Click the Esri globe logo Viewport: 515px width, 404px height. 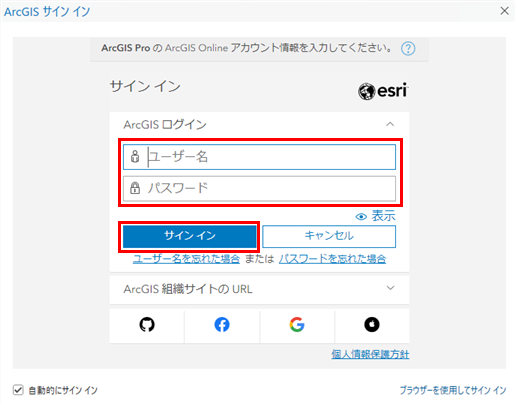(x=366, y=91)
